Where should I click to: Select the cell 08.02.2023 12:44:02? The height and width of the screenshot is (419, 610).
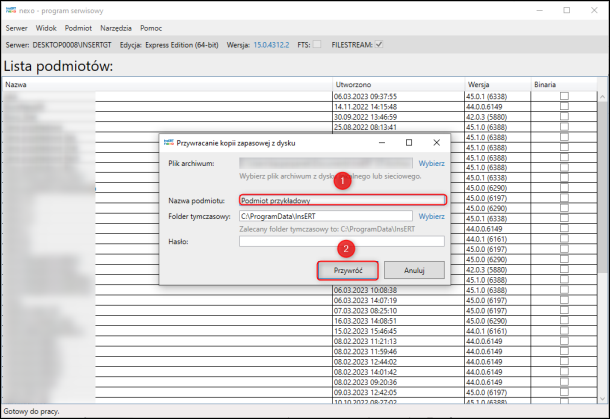click(399, 361)
